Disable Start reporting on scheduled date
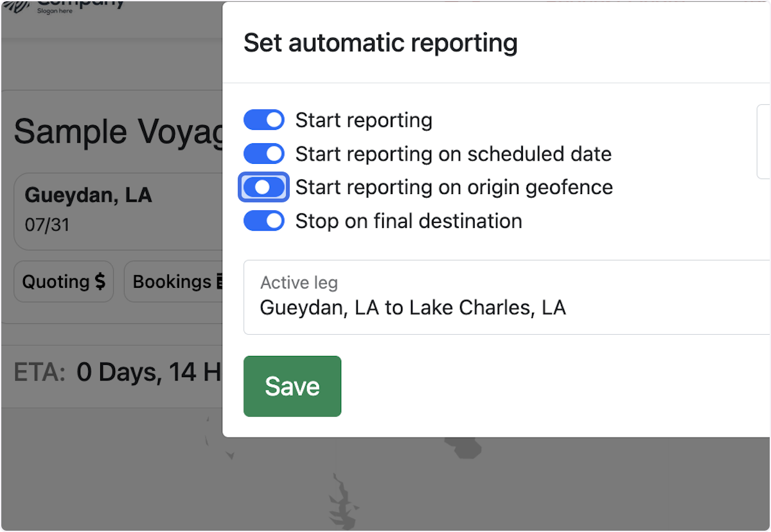771x532 pixels. [x=263, y=154]
